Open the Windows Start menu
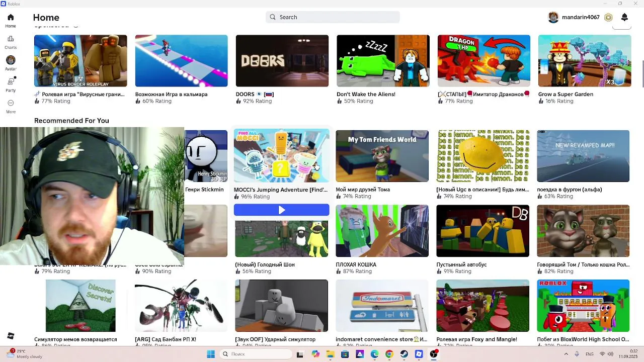The width and height of the screenshot is (644, 362). click(x=211, y=354)
